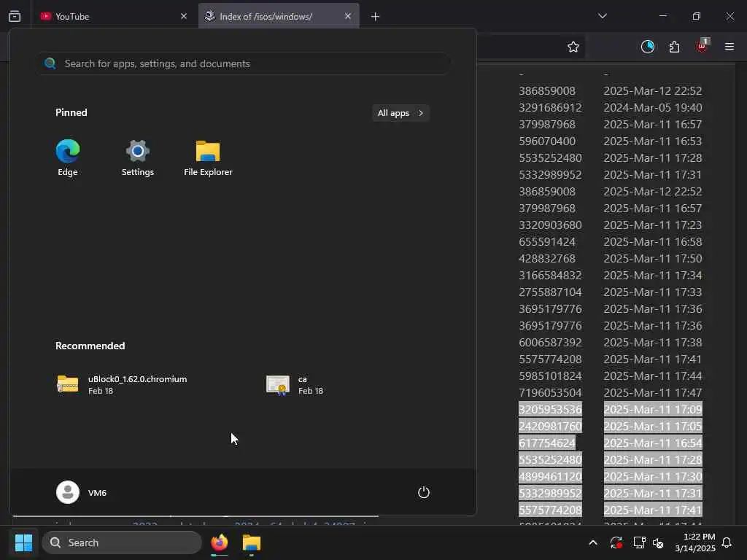Click highlighted size 4899461120
Viewport: 747px width, 560px height.
pyautogui.click(x=550, y=476)
